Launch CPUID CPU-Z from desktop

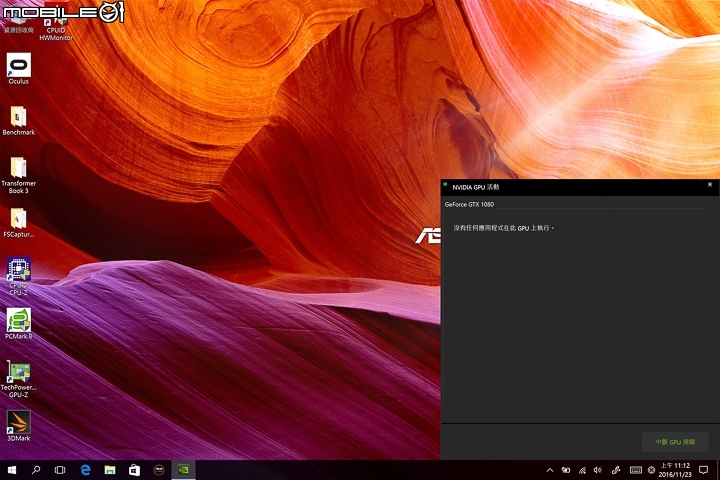(x=18, y=276)
